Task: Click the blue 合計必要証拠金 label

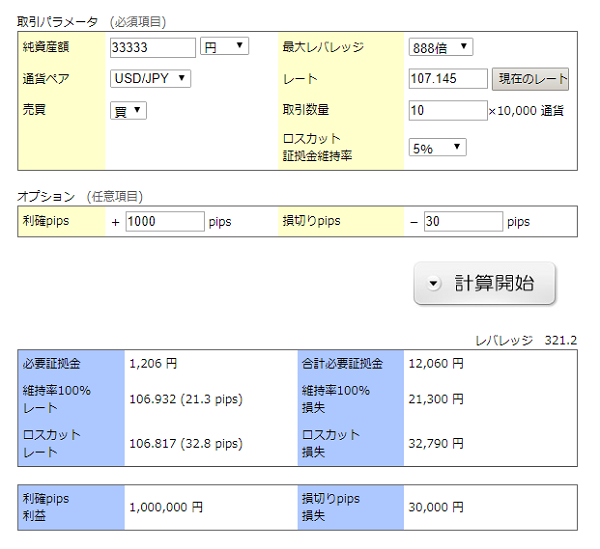Action: 342,363
